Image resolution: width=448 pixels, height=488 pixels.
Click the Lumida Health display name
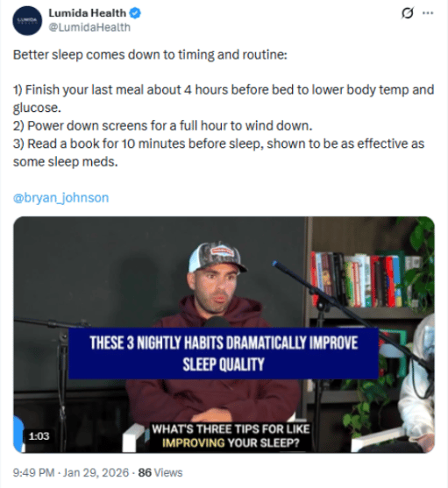(87, 13)
